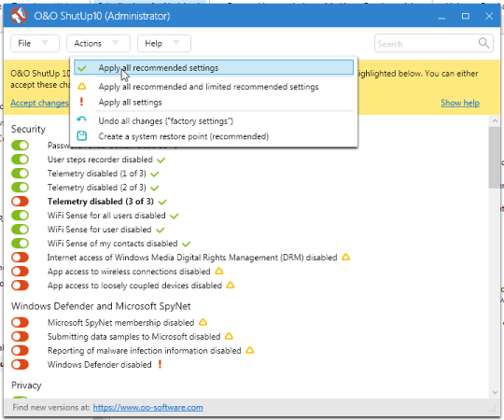
Task: Enable Reporting of malware infection information switch
Action: tap(20, 350)
